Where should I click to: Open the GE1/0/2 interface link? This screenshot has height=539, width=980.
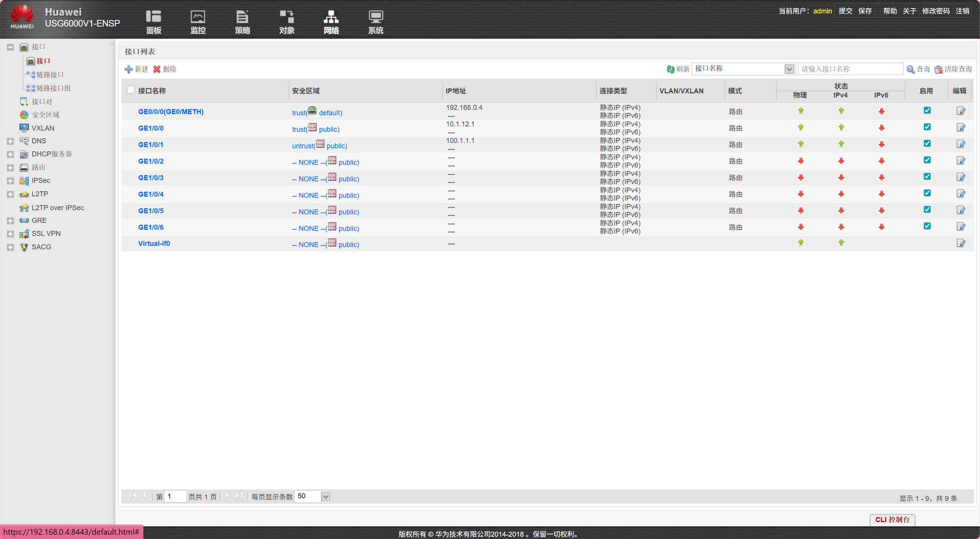[x=151, y=161]
